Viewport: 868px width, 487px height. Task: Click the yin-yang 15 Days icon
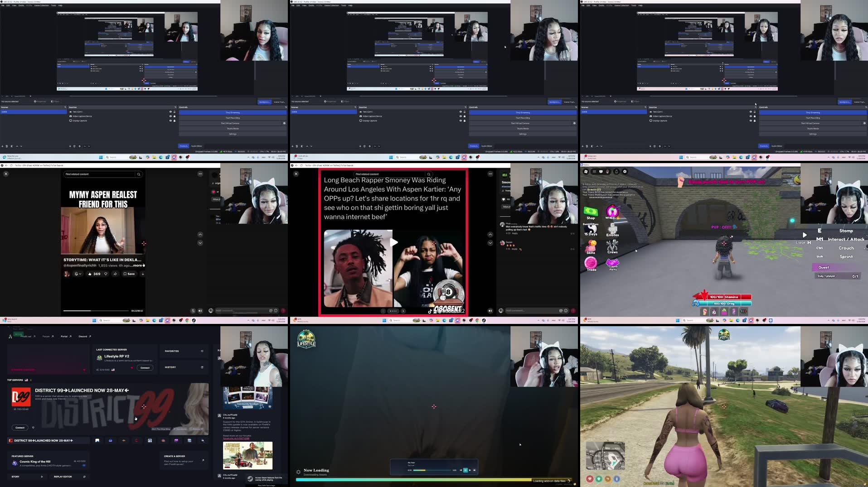(591, 230)
